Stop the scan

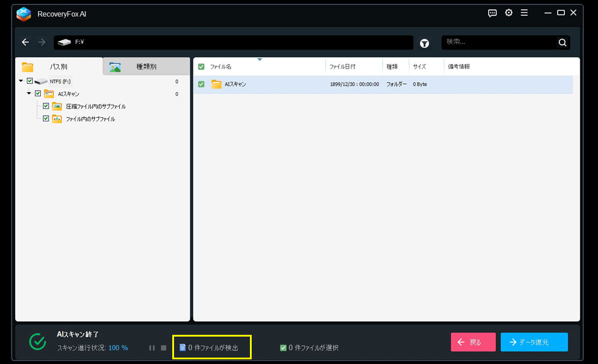[x=164, y=348]
